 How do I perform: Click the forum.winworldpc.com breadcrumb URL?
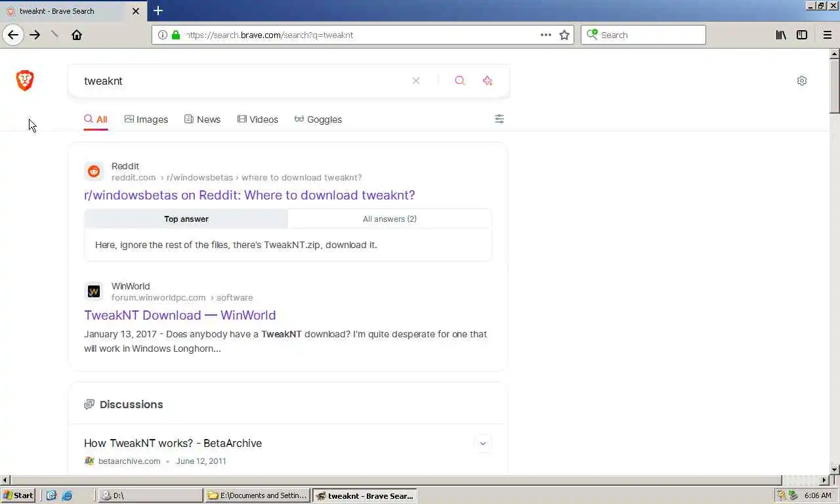(x=158, y=297)
